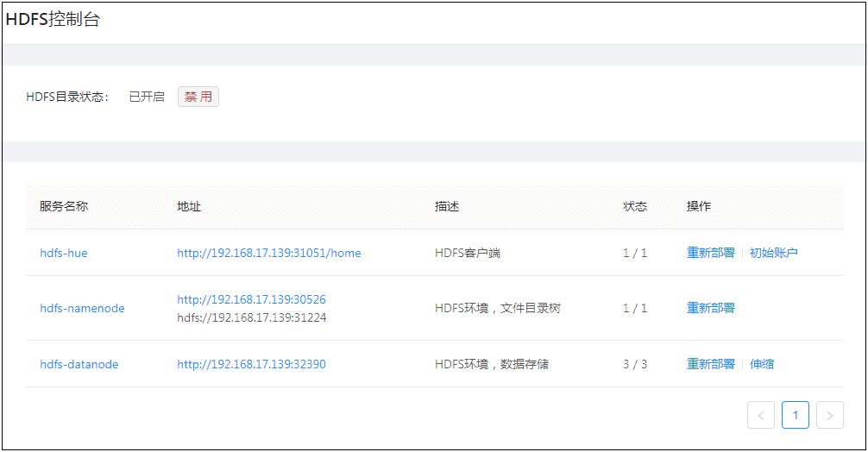Click the next page arrow icon
The image size is (868, 452).
coord(829,416)
